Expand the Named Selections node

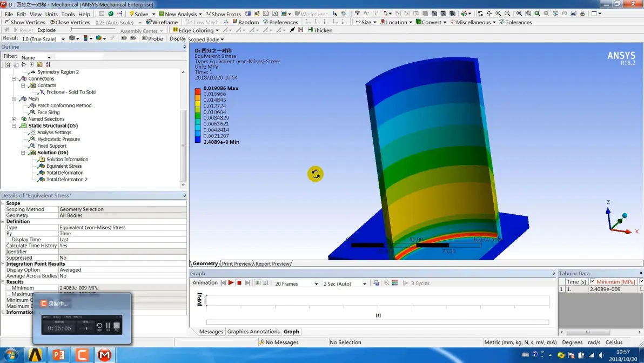(x=14, y=119)
